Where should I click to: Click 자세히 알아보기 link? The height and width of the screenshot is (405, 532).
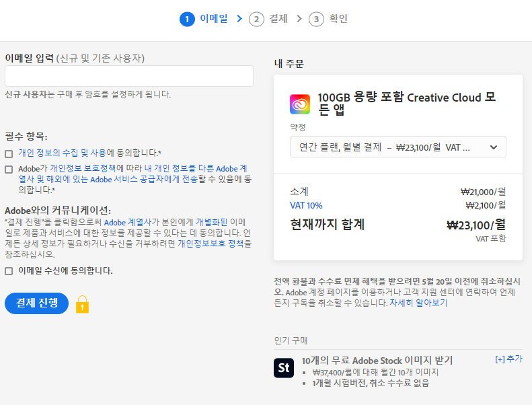418,303
